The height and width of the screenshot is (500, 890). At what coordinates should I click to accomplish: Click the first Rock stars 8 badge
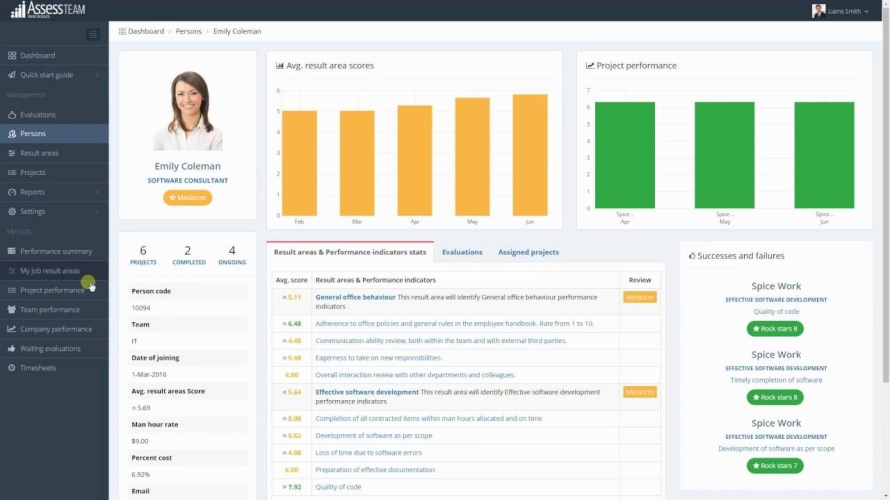tap(775, 329)
